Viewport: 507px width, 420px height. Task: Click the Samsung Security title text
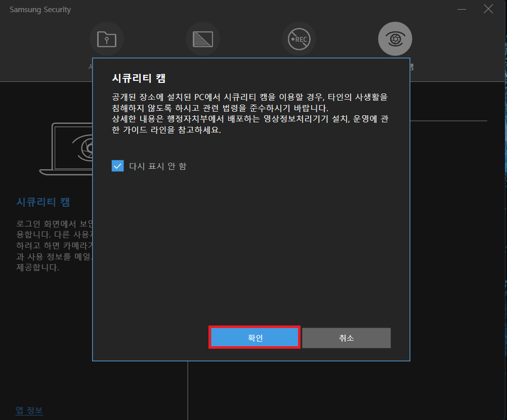tap(40, 10)
